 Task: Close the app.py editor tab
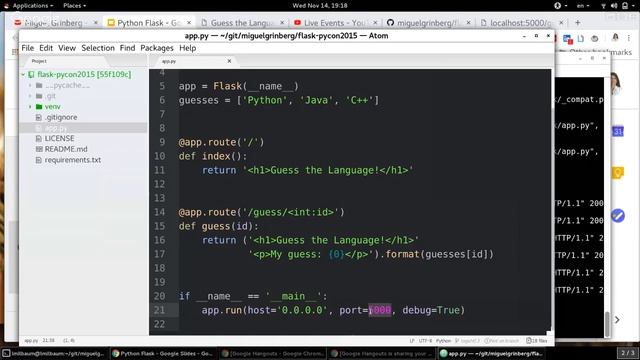pyautogui.click(x=229, y=61)
